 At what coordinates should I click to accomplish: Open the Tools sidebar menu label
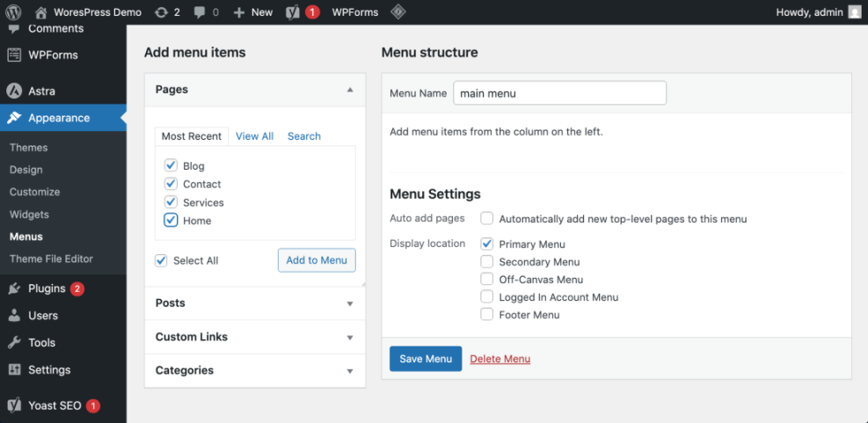point(42,343)
